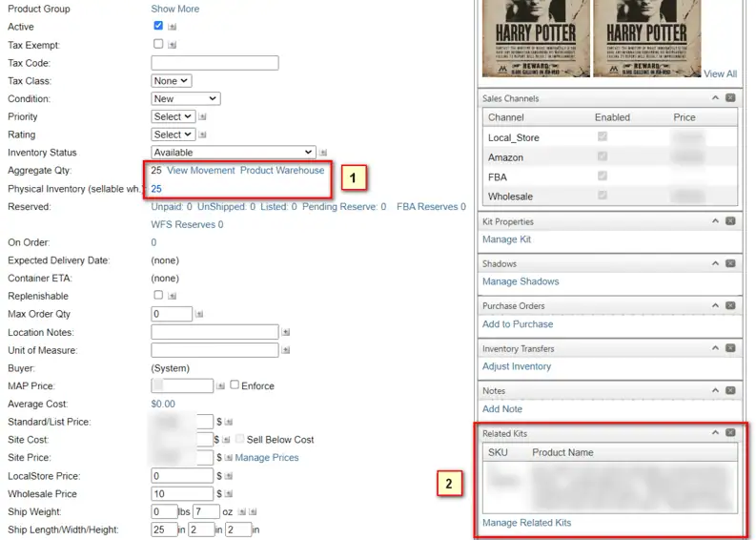Open the View Movement link
Screen dimensions: 756x540
coord(200,171)
